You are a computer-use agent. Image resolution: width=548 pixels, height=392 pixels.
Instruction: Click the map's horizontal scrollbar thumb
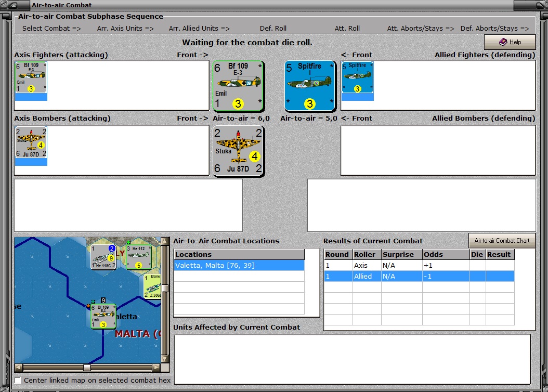87,368
